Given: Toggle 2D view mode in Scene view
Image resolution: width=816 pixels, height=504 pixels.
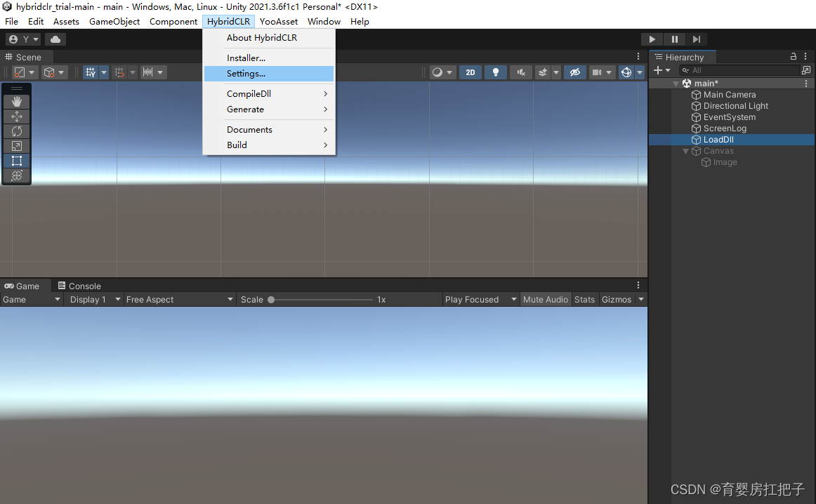Looking at the screenshot, I should pos(470,72).
